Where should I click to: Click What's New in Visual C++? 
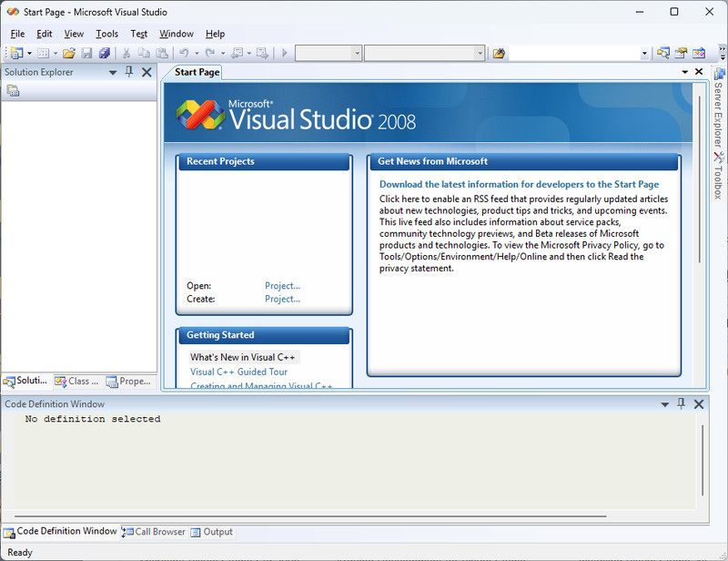point(242,357)
